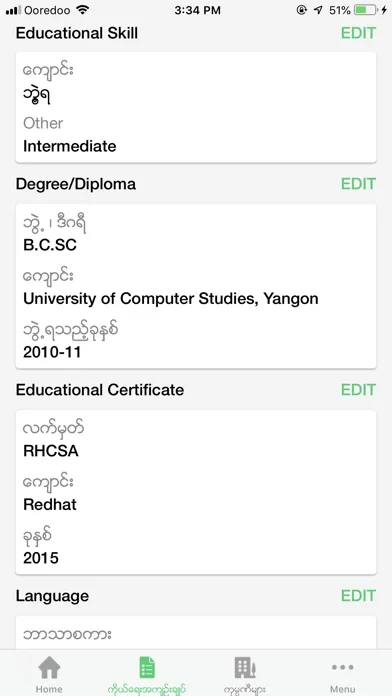Tap the battery icon in status bar

coord(366,10)
